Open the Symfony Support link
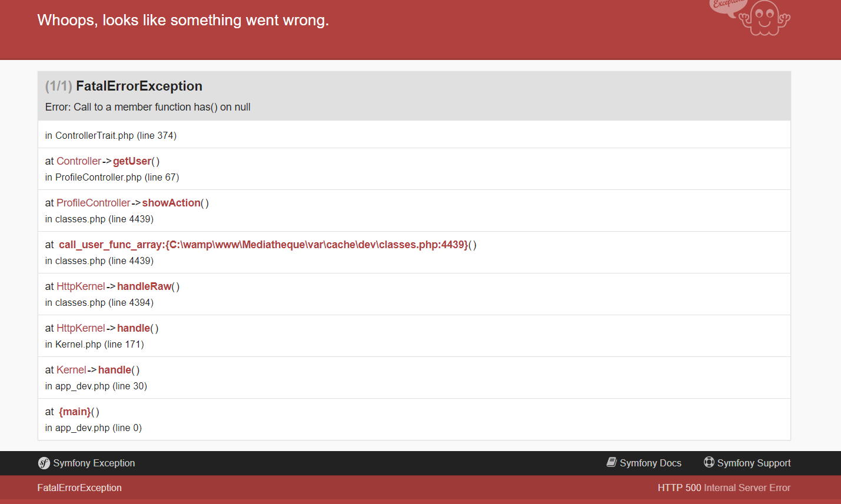Image resolution: width=841 pixels, height=504 pixels. coord(753,463)
